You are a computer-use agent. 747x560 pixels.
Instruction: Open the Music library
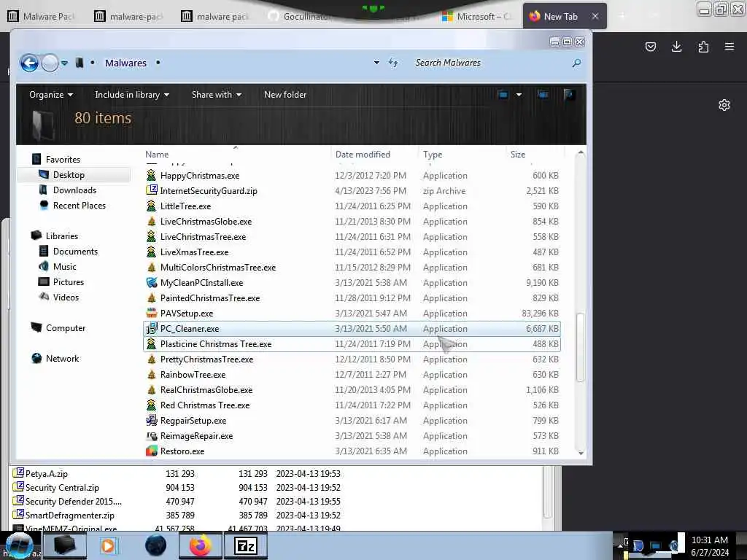tap(64, 267)
